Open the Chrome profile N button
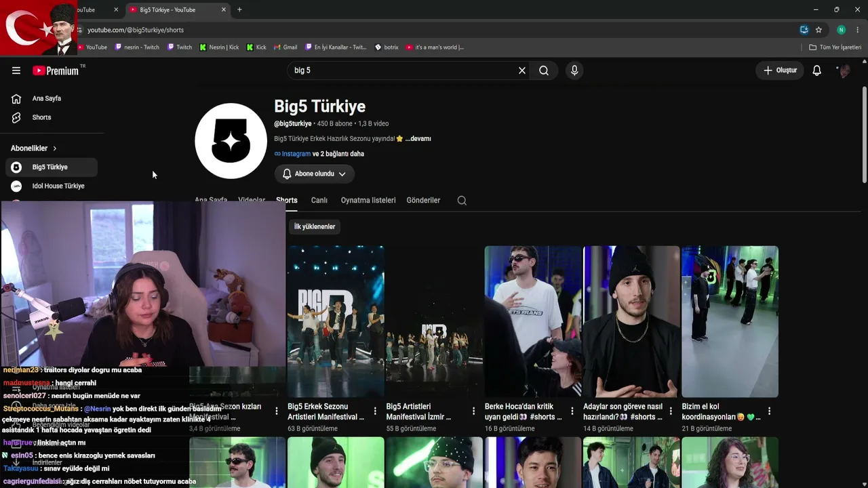 tap(841, 30)
